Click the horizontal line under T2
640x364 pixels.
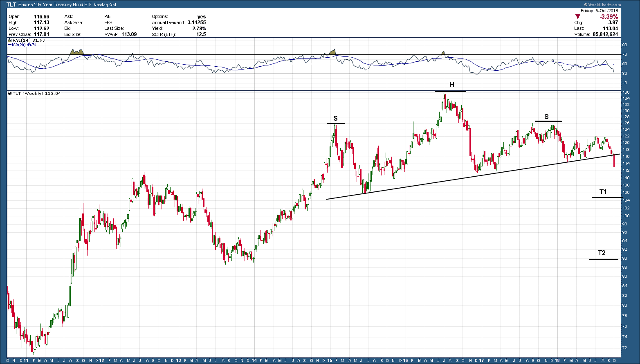[x=604, y=260]
